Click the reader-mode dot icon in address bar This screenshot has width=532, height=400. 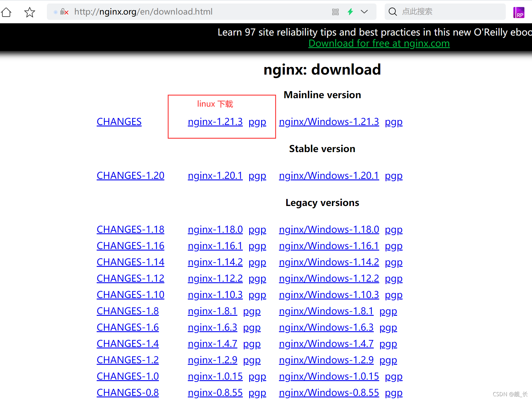tap(55, 12)
